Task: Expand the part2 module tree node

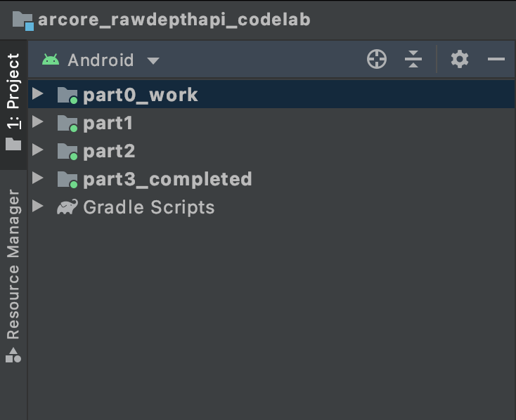Action: point(38,150)
